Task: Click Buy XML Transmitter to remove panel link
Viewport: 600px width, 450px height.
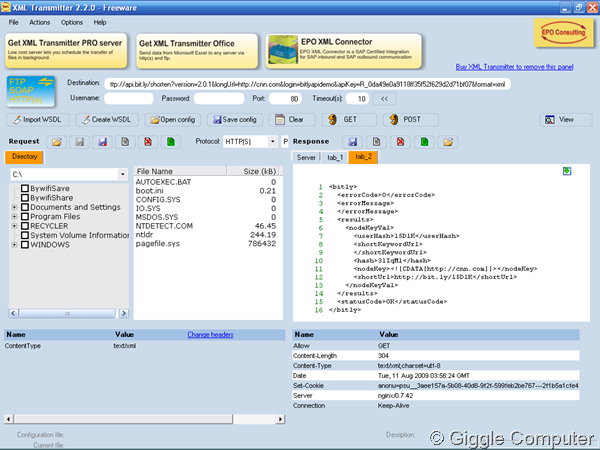Action: 514,67
